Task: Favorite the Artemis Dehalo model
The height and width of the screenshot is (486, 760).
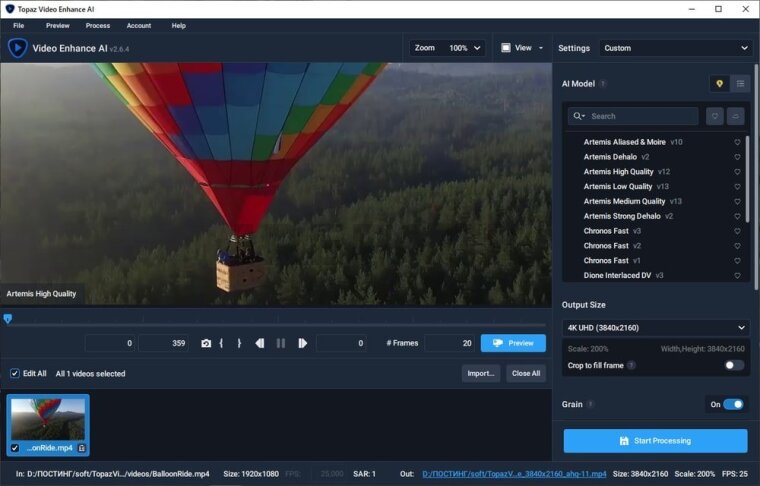Action: [x=737, y=157]
